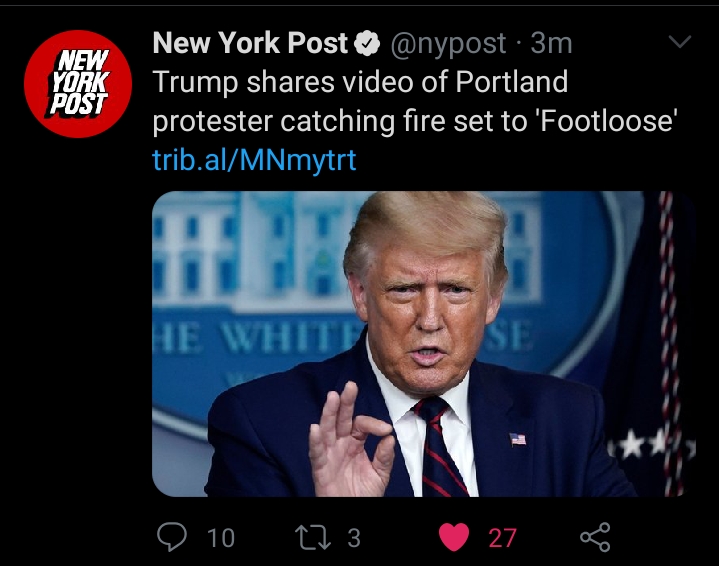Open the @nypost handle
The image size is (719, 566).
[448, 44]
